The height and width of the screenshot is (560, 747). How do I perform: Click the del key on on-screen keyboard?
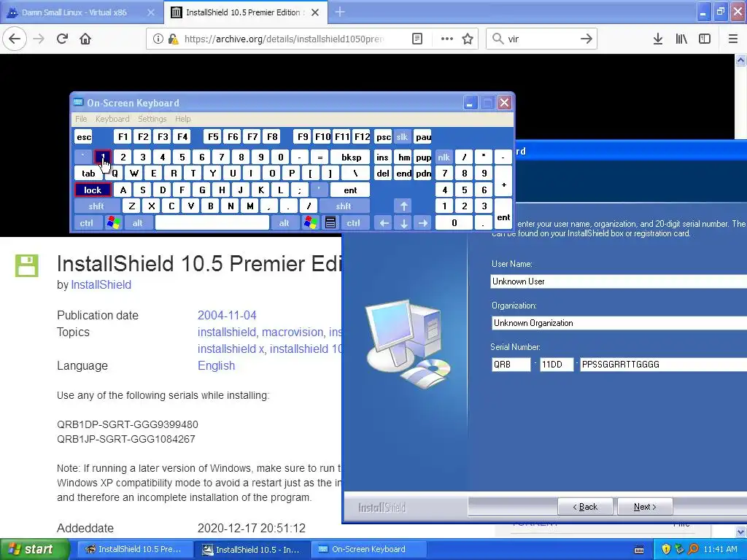tap(383, 174)
